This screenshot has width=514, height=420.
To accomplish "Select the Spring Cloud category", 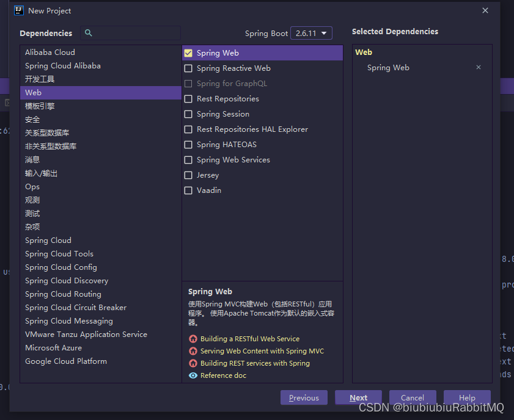I will (101, 241).
